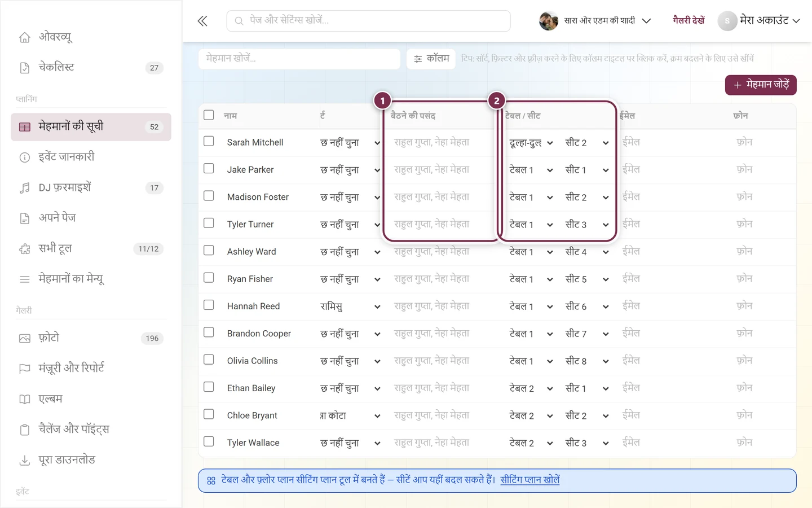
Task: Go to इवेंट जानकारी in sidebar
Action: coord(91,157)
